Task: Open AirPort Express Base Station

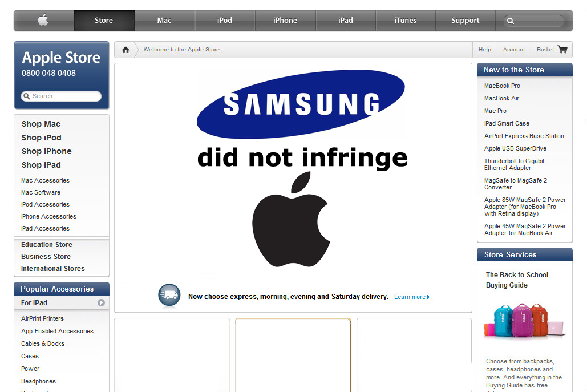Action: click(x=524, y=136)
